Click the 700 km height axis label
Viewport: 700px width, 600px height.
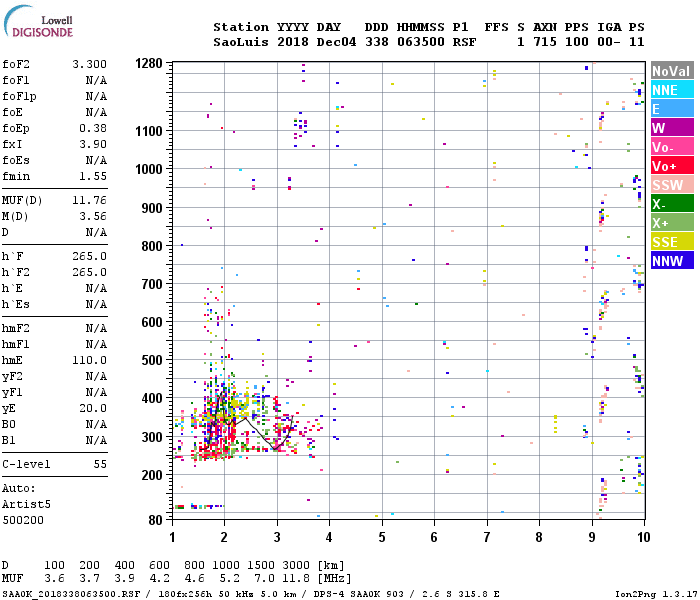pos(152,284)
